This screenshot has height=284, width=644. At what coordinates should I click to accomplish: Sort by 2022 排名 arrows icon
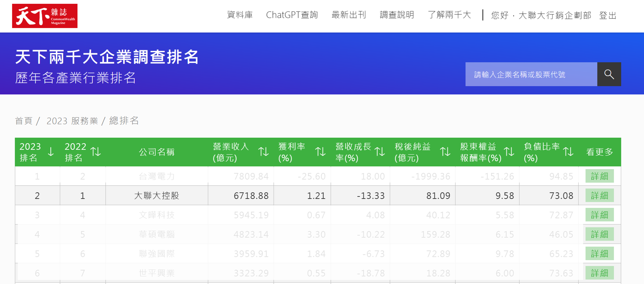coord(96,152)
